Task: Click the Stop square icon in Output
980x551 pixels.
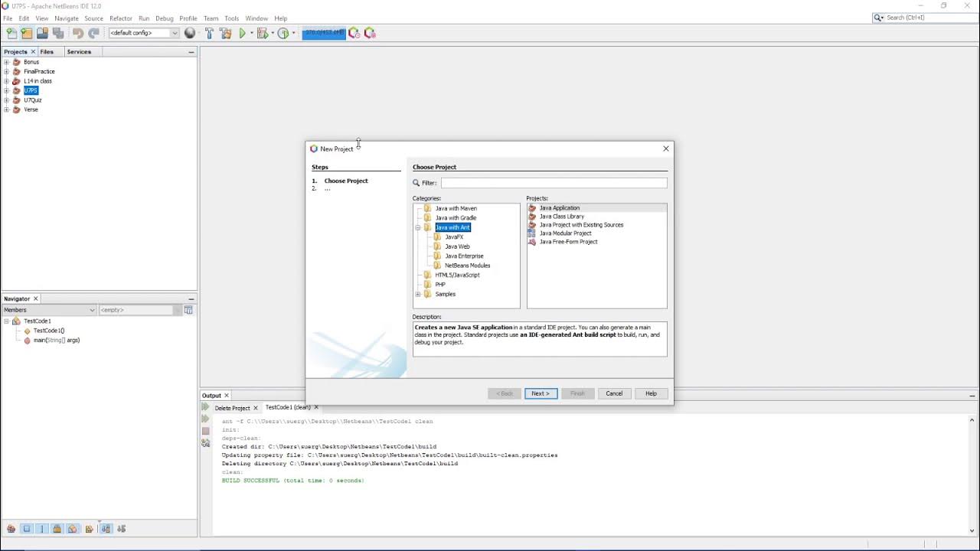Action: [x=205, y=431]
